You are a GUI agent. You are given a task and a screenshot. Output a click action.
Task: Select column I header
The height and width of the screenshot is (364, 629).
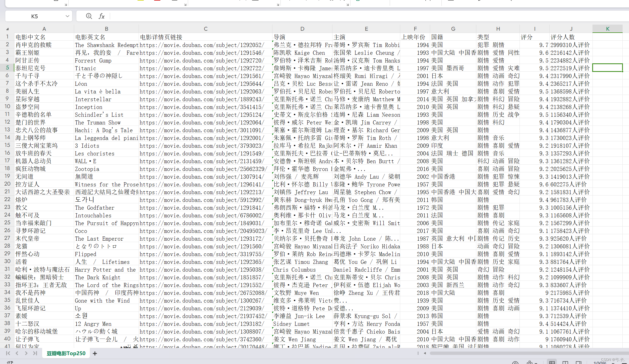coord(535,29)
